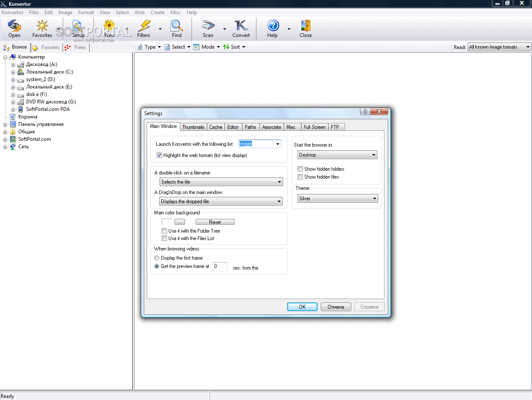This screenshot has width=532, height=400.
Task: Switch to the Full Screen tab
Action: [x=315, y=127]
